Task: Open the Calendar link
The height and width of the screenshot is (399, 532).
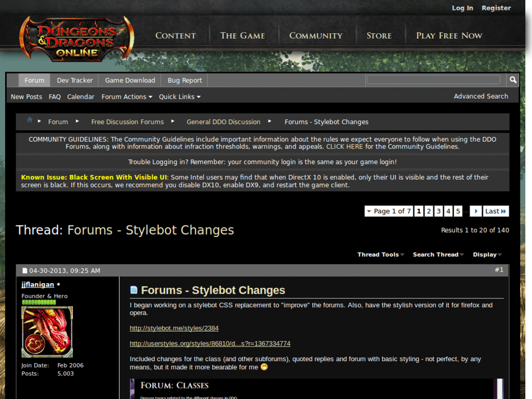Action: click(x=81, y=97)
